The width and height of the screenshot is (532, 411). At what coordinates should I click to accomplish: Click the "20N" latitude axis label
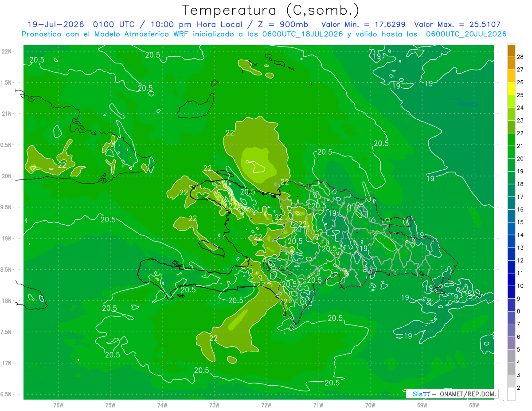tap(7, 176)
